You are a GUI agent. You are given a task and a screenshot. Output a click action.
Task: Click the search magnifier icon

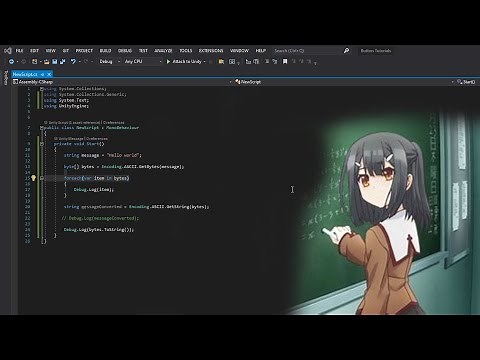[x=346, y=51]
